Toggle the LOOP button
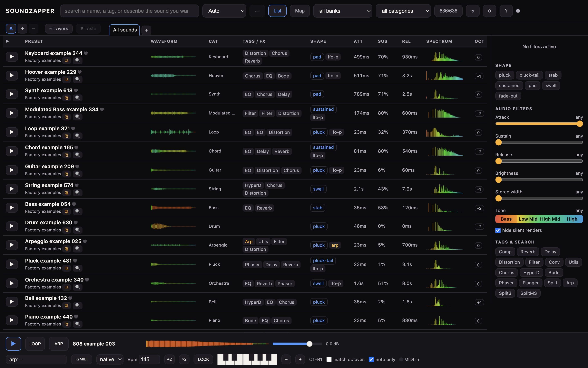588x368 pixels. tap(35, 344)
